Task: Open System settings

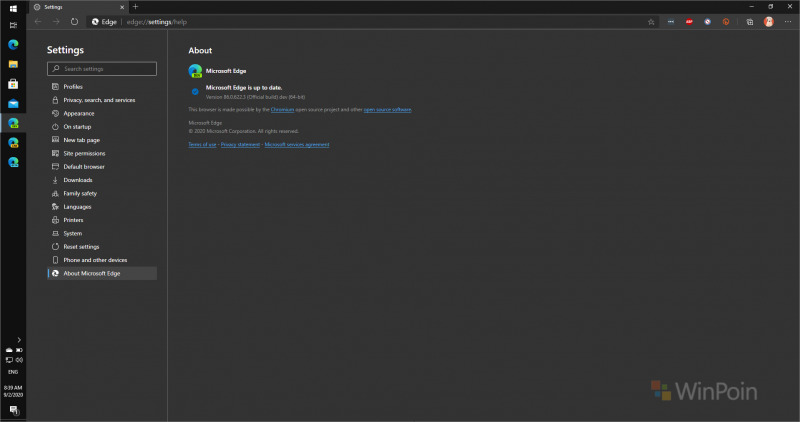Action: pyautogui.click(x=102, y=233)
